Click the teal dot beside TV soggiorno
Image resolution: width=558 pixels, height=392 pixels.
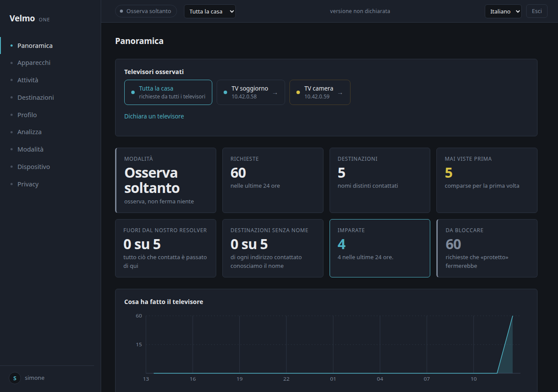point(225,92)
